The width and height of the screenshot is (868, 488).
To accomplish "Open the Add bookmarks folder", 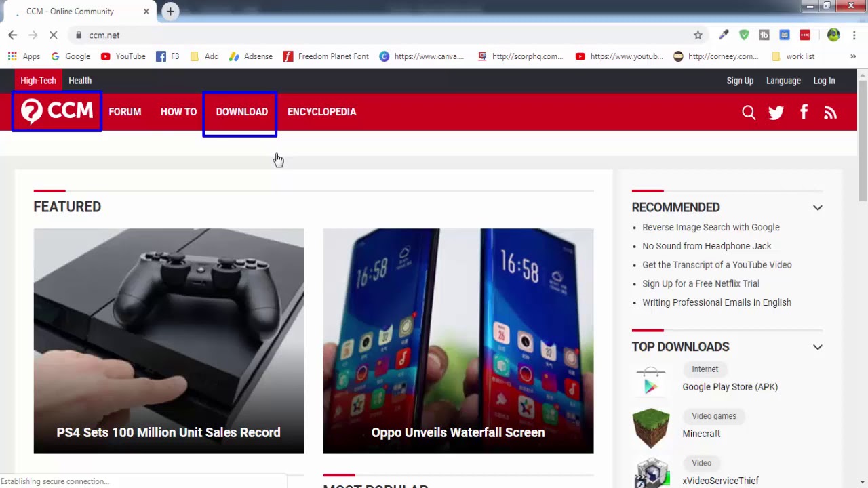I will (x=204, y=56).
